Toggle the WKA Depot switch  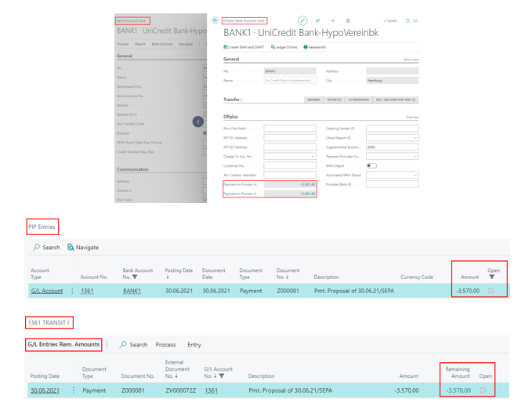371,165
